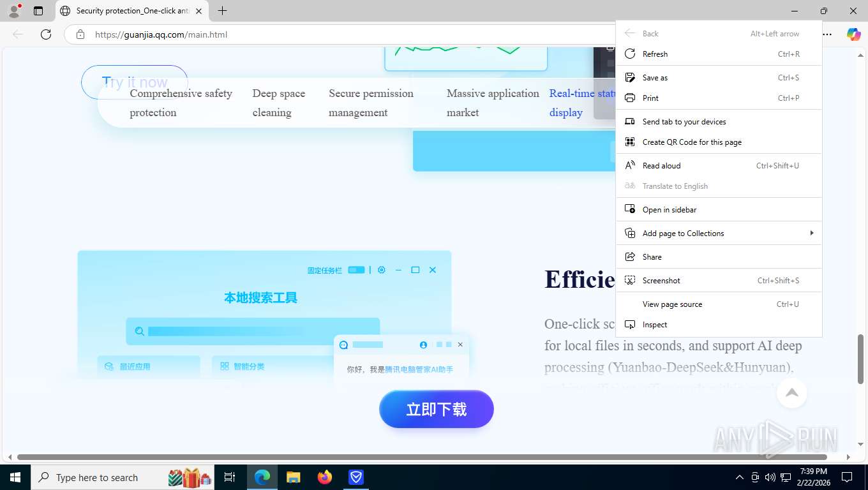
Task: Click the site info lock icon
Action: (x=80, y=34)
